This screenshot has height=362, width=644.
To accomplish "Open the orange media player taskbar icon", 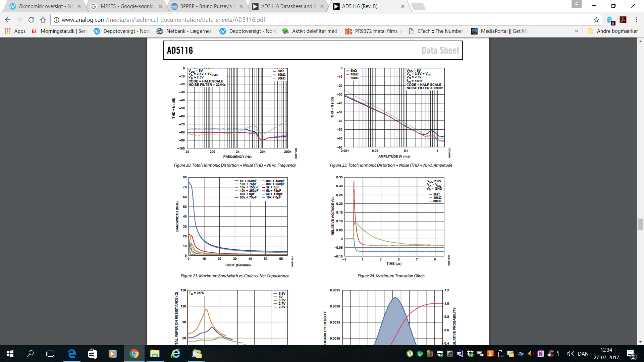I will 112,354.
